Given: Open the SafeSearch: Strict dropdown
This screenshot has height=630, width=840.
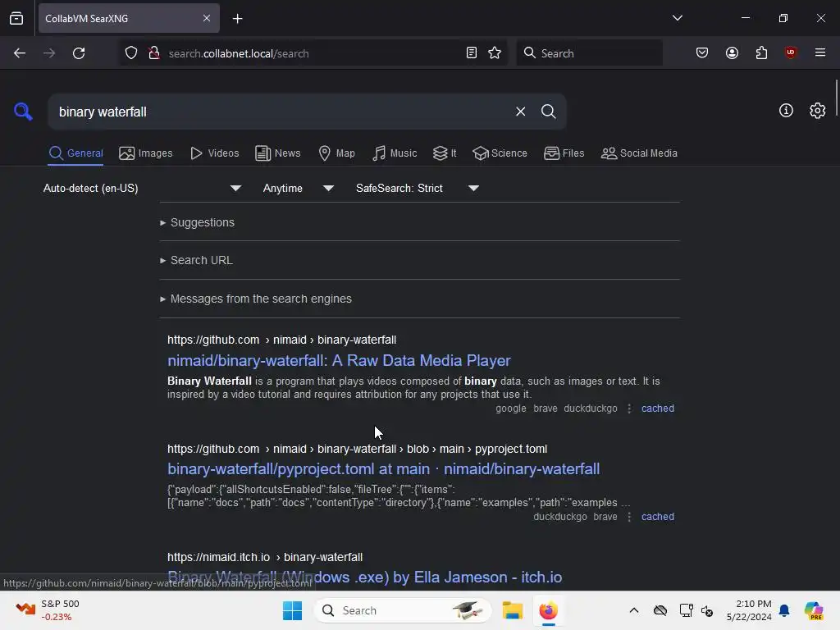Looking at the screenshot, I should 417,188.
